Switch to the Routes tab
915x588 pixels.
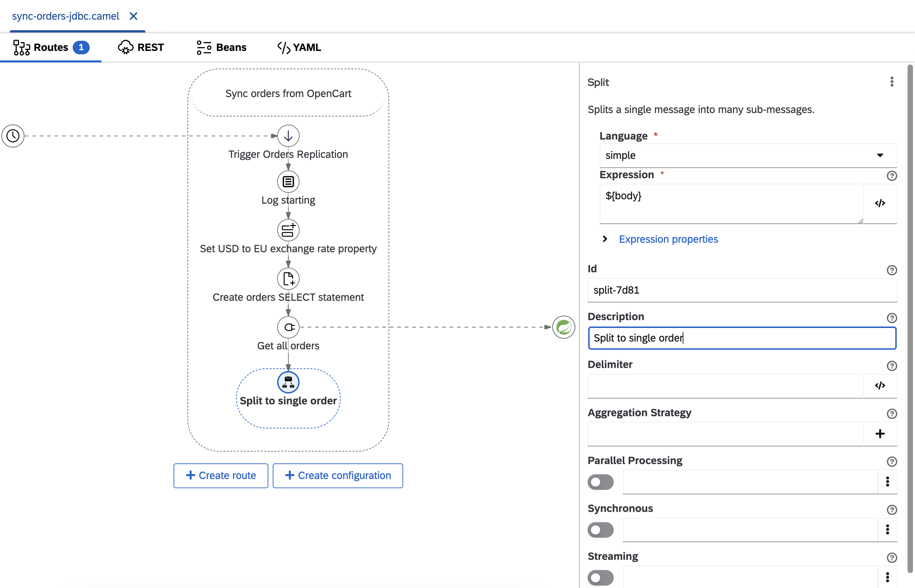51,47
